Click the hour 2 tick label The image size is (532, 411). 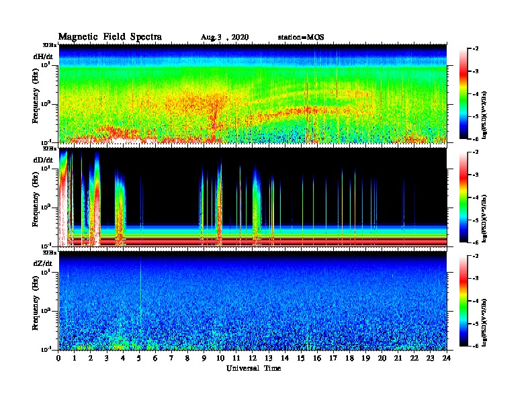[91, 358]
